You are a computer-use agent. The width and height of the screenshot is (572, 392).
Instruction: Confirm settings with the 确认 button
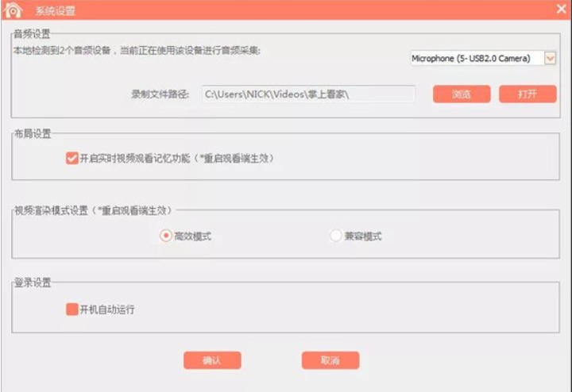pyautogui.click(x=212, y=360)
